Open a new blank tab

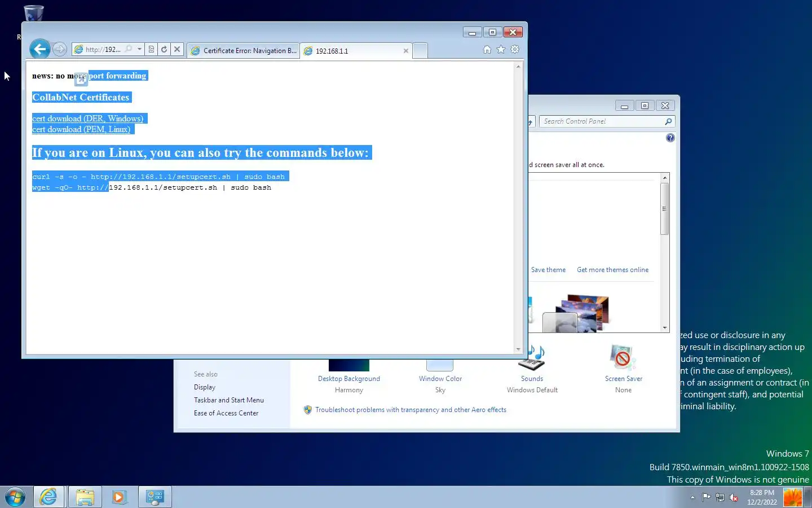click(420, 51)
